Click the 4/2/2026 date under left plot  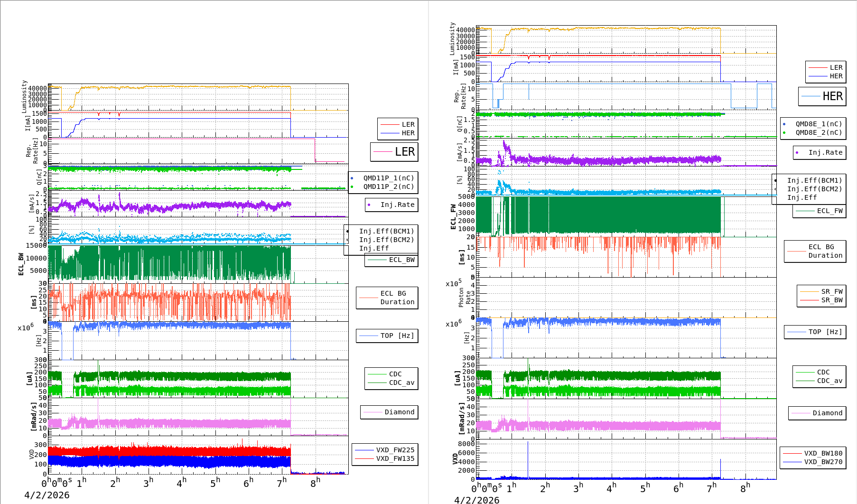[x=47, y=495]
